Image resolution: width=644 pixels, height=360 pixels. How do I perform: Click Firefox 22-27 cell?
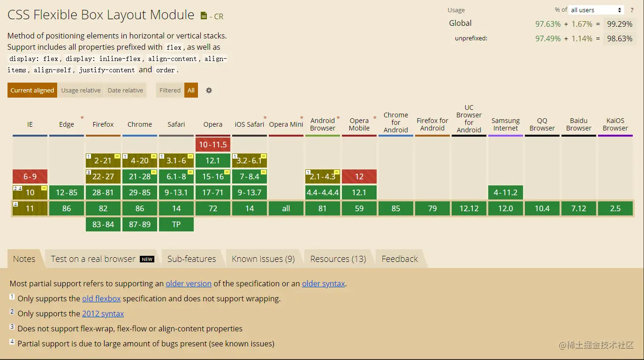103,176
